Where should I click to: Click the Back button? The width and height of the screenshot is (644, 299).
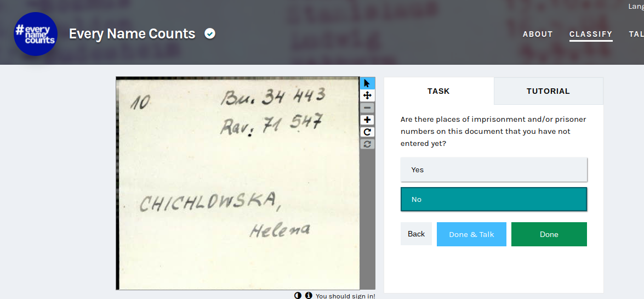(416, 234)
